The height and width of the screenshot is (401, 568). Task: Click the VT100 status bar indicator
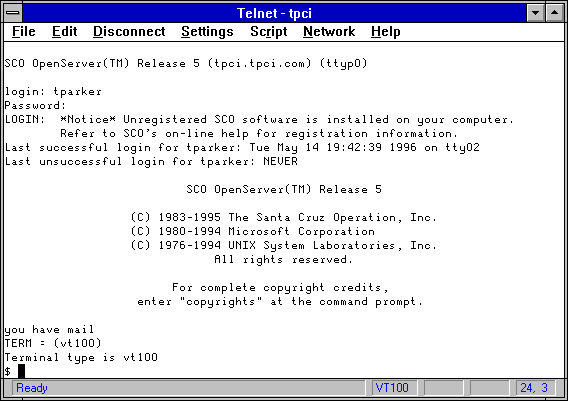(x=394, y=388)
